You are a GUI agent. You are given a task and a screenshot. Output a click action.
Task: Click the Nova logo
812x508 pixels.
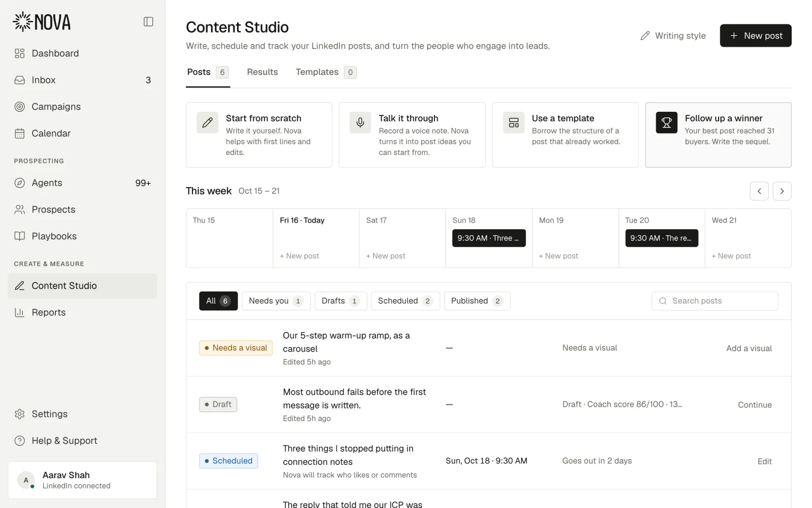point(42,22)
